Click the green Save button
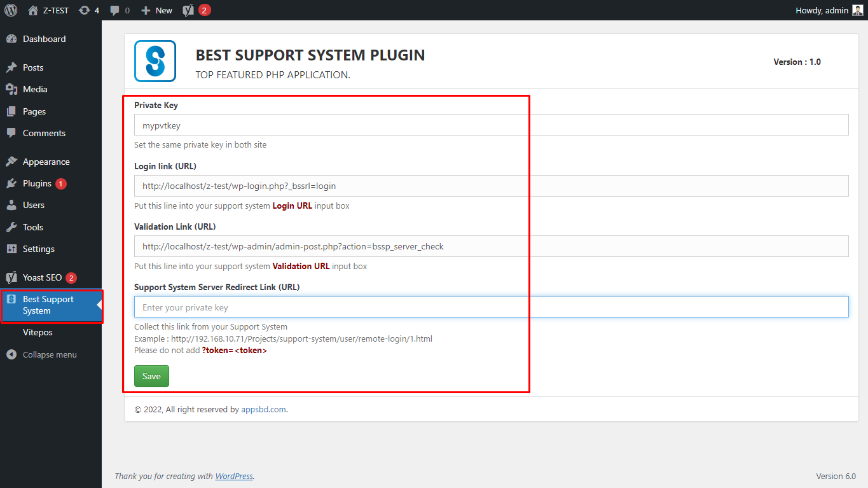The height and width of the screenshot is (488, 868). pyautogui.click(x=151, y=376)
